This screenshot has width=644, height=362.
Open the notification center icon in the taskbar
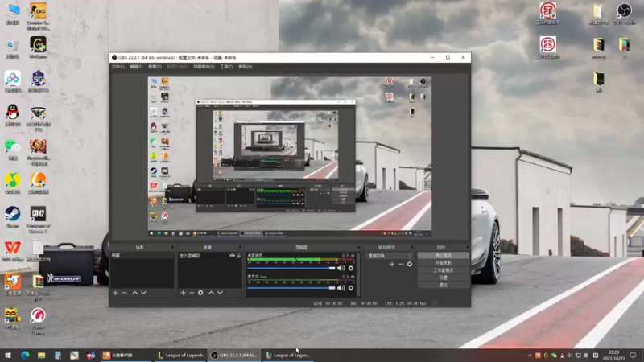tap(633, 355)
